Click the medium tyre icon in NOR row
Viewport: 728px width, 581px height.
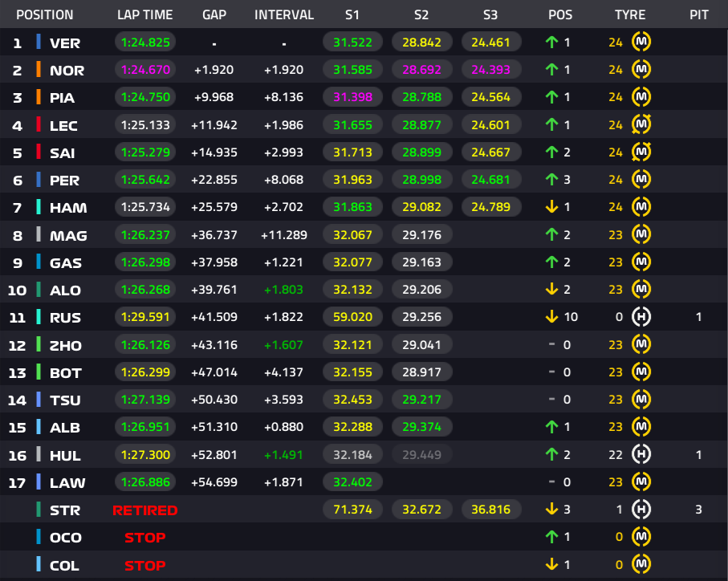click(641, 69)
